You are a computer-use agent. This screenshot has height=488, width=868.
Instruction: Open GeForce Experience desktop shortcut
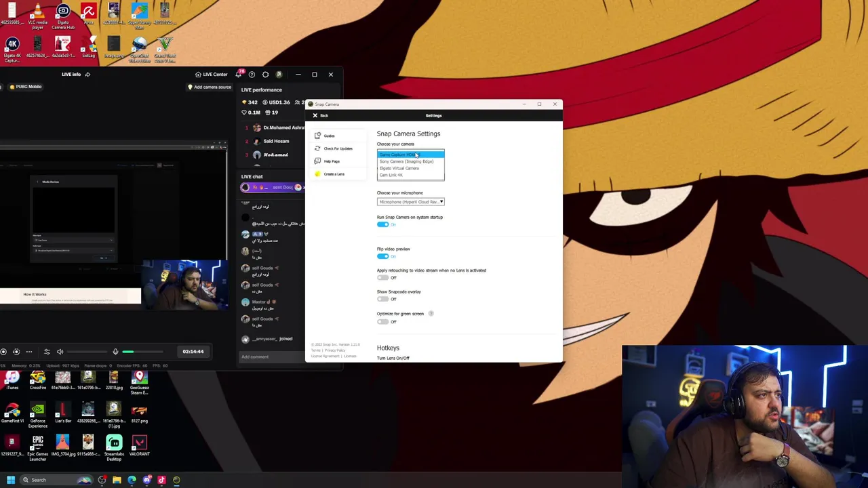click(x=37, y=416)
